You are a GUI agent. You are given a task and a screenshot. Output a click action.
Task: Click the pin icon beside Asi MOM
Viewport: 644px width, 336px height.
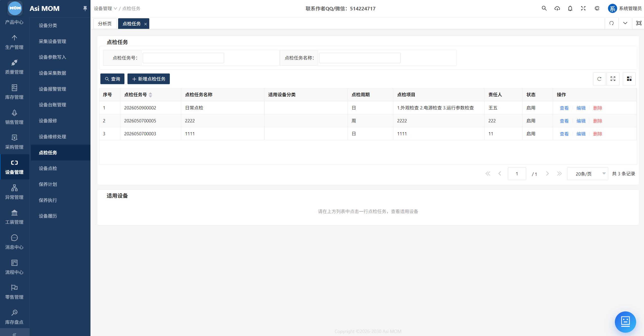tap(85, 9)
